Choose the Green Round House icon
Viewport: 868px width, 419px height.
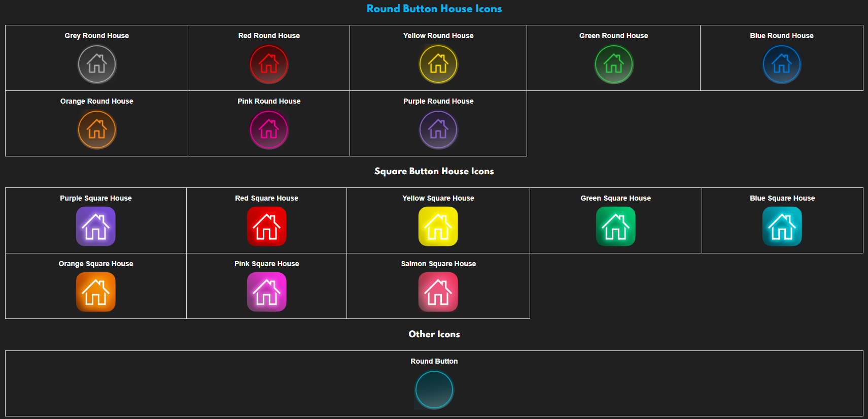[614, 65]
